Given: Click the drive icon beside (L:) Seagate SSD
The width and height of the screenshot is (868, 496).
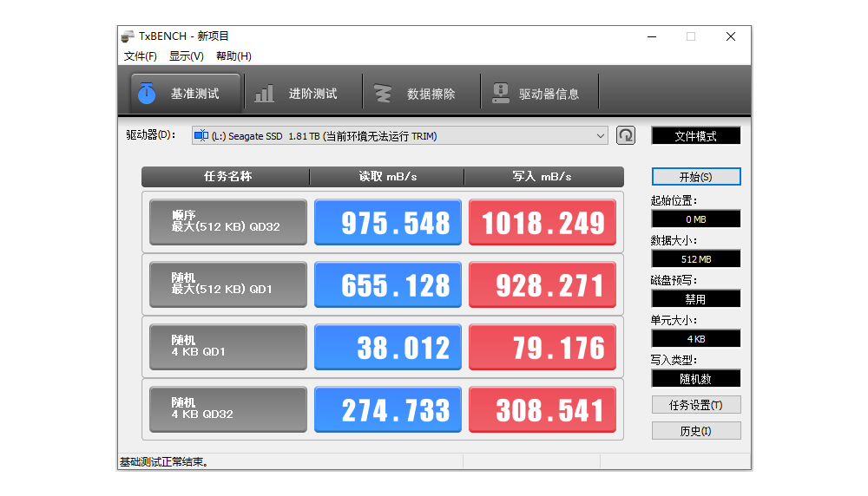Looking at the screenshot, I should (x=201, y=135).
